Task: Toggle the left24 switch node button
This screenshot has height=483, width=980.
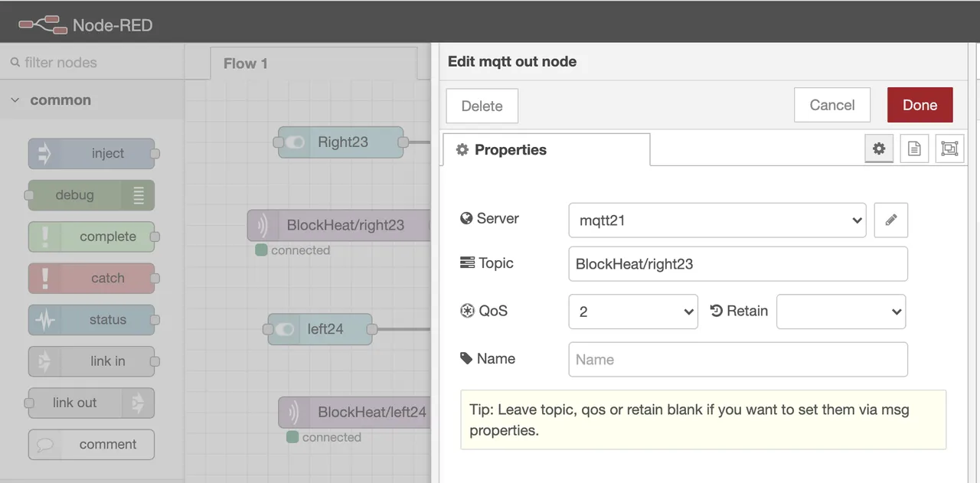Action: pyautogui.click(x=283, y=329)
